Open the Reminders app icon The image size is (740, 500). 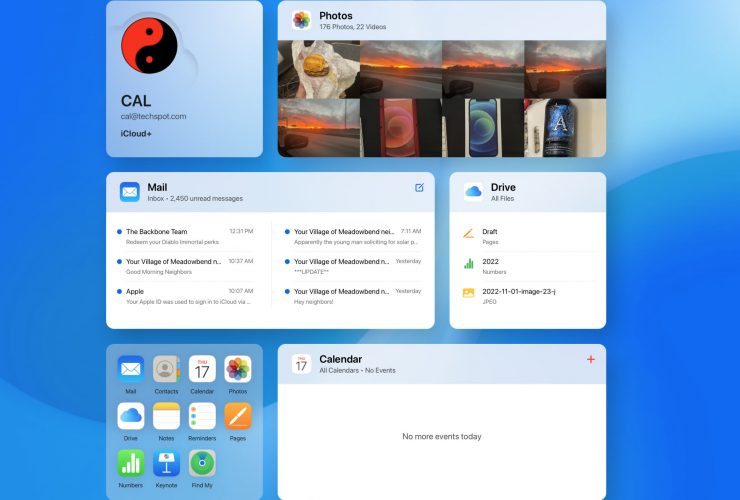click(x=202, y=416)
